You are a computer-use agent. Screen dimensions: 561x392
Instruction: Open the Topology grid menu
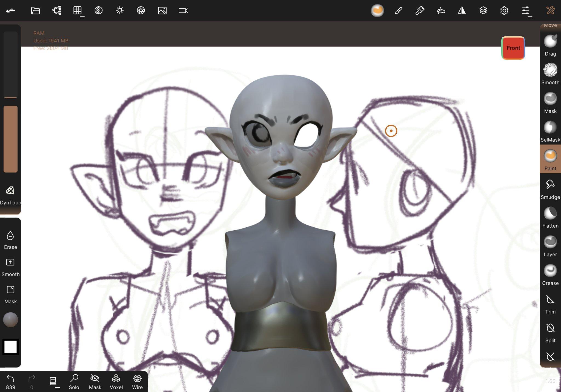click(x=78, y=10)
